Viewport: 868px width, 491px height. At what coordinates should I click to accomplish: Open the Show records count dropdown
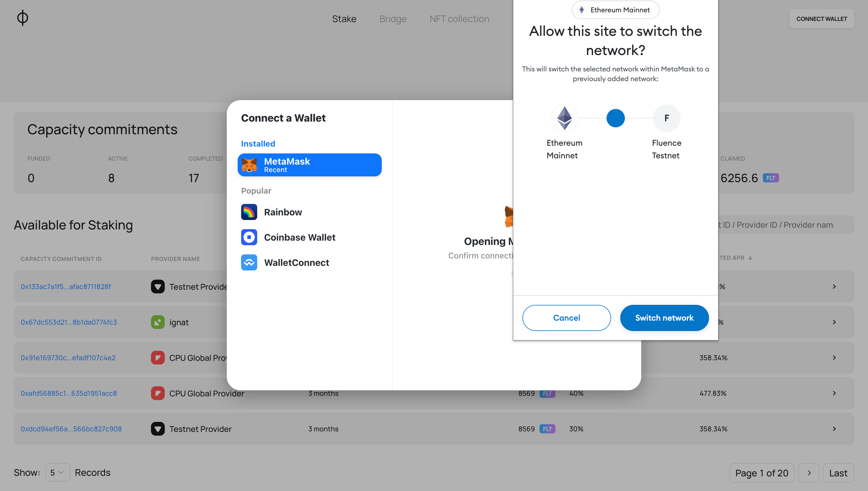57,472
